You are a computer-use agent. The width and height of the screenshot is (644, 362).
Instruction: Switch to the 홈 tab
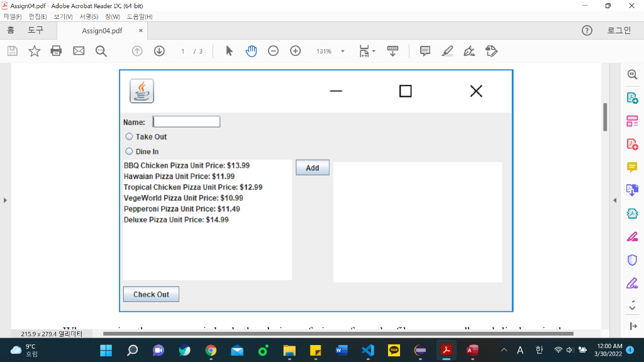pyautogui.click(x=11, y=30)
